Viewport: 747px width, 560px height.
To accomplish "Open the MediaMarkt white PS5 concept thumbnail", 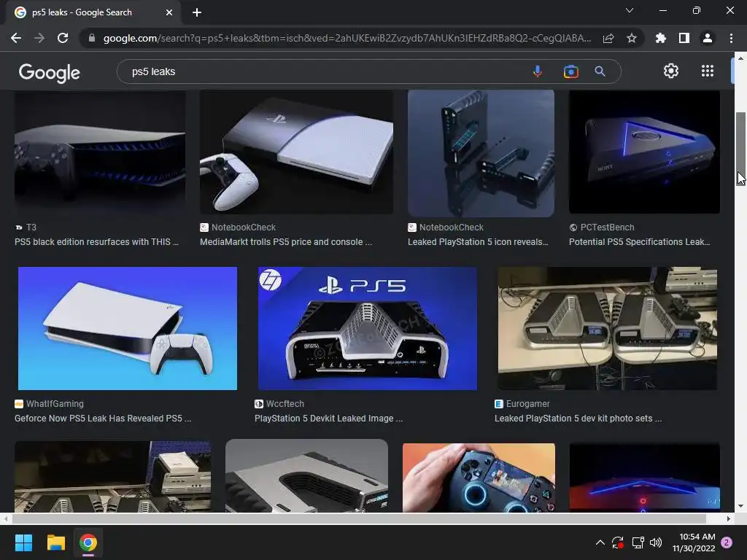I will point(296,152).
